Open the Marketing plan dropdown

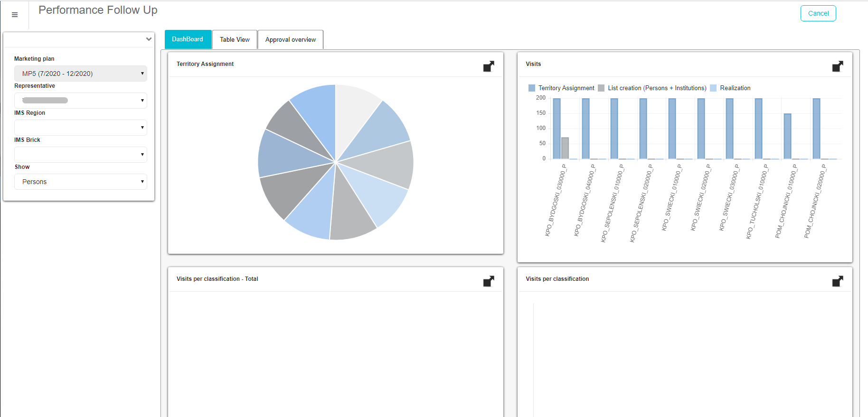(x=81, y=74)
